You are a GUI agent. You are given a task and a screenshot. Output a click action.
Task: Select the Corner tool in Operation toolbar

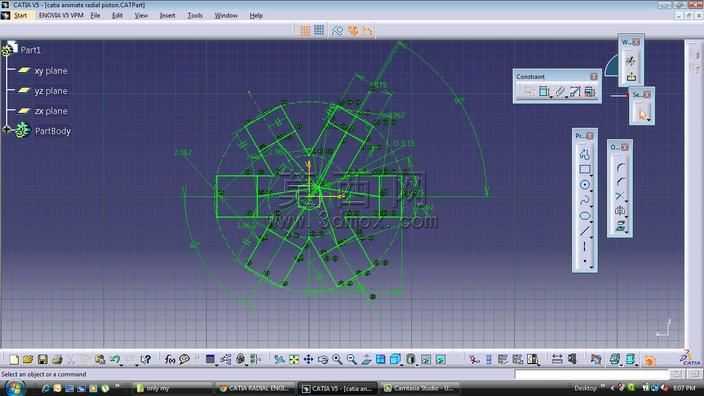pos(620,167)
